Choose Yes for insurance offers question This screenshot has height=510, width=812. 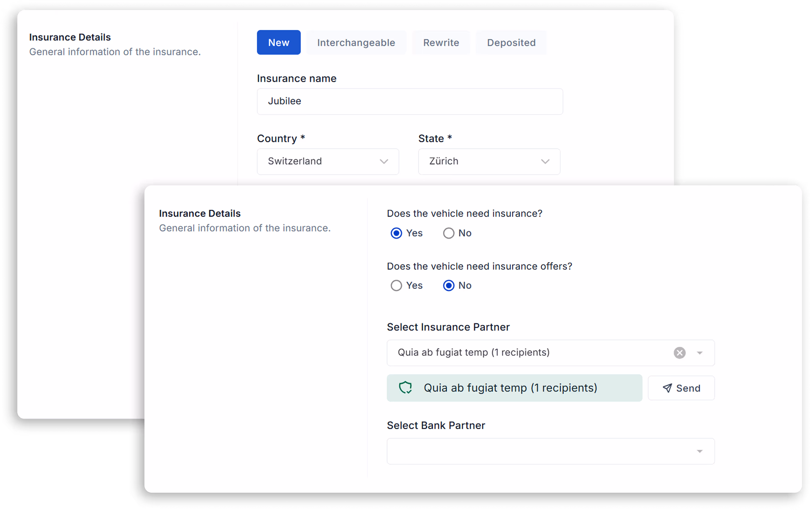point(396,286)
